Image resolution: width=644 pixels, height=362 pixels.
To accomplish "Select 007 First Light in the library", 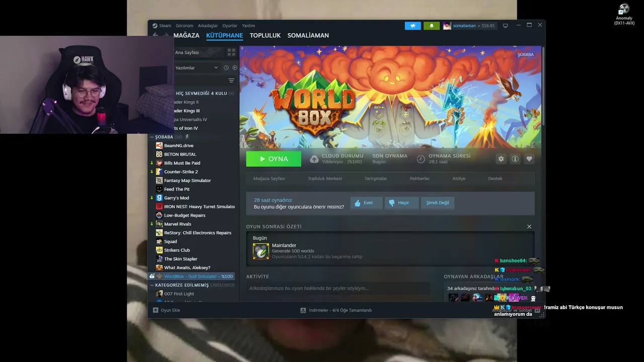I will coord(179,294).
